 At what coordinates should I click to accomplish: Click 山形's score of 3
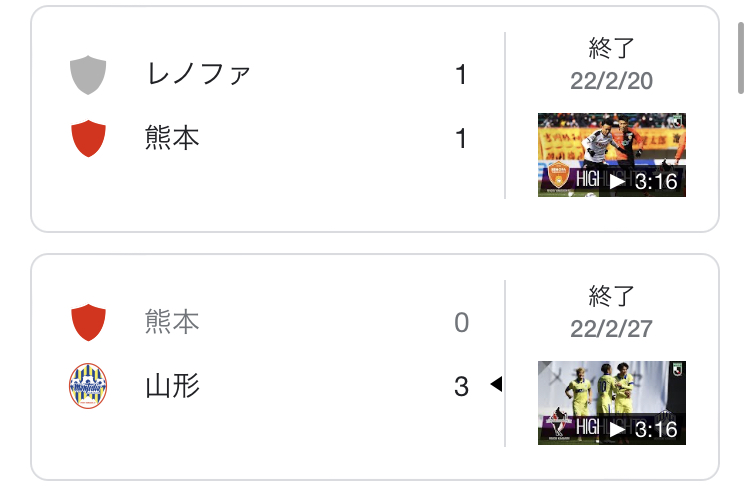click(461, 386)
